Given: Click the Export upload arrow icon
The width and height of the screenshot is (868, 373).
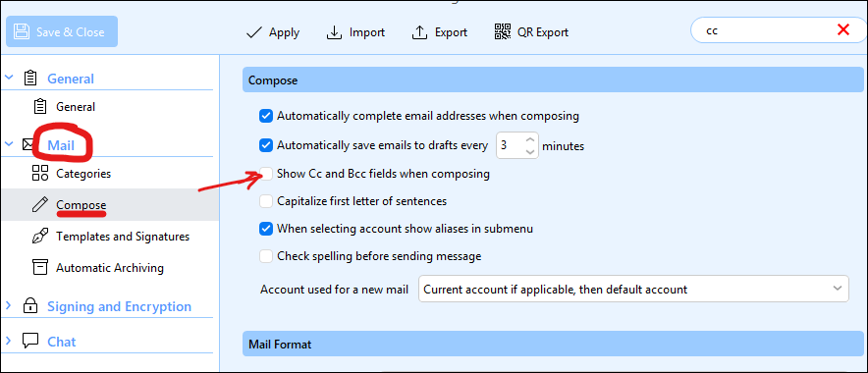Looking at the screenshot, I should pos(419,32).
